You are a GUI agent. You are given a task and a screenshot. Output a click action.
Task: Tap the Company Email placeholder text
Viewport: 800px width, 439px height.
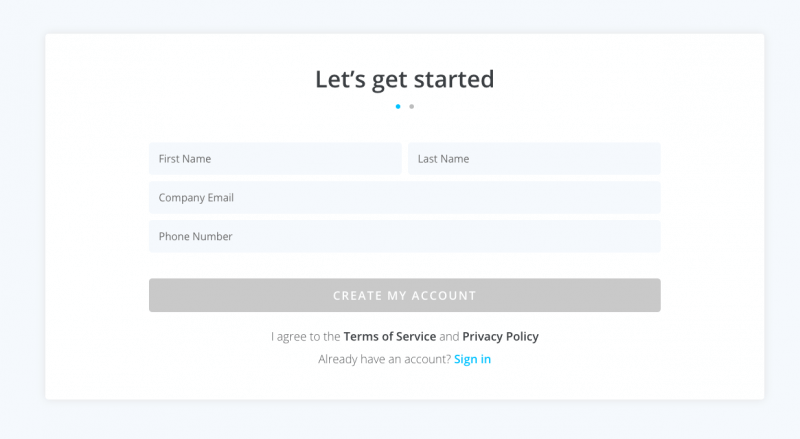[x=196, y=198]
